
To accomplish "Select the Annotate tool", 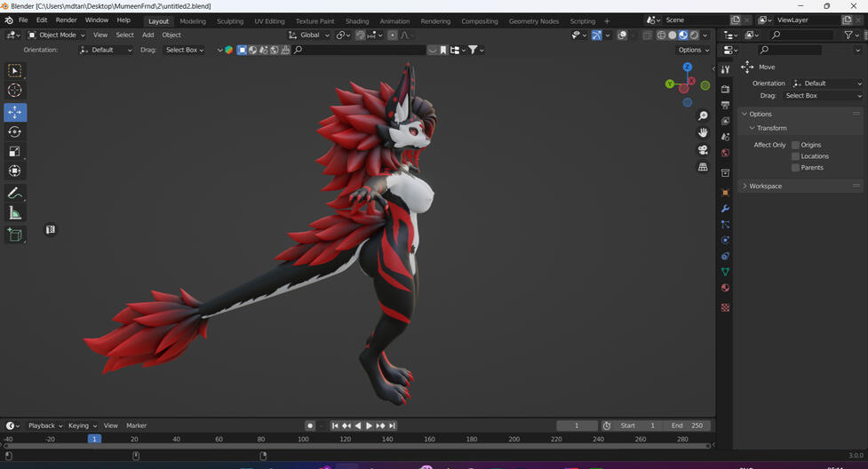I will 15,193.
